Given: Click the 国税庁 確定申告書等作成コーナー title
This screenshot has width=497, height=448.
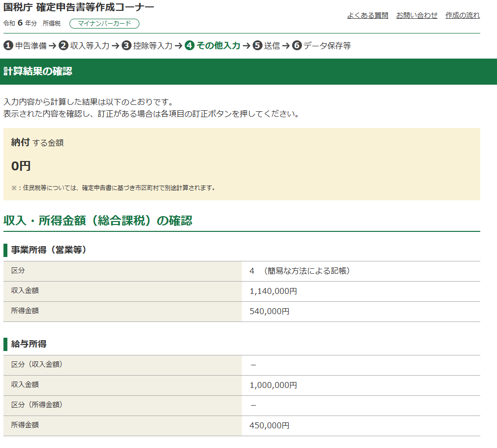Looking at the screenshot, I should (x=79, y=7).
